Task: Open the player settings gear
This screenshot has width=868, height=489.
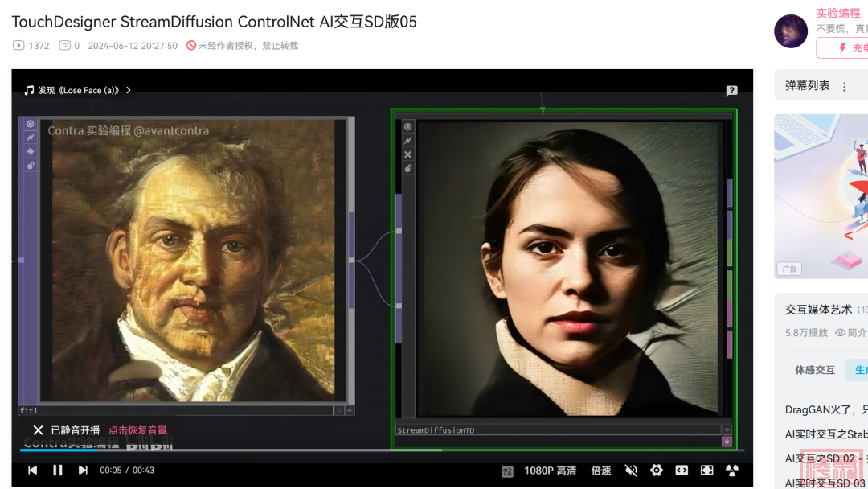Action: pos(657,471)
